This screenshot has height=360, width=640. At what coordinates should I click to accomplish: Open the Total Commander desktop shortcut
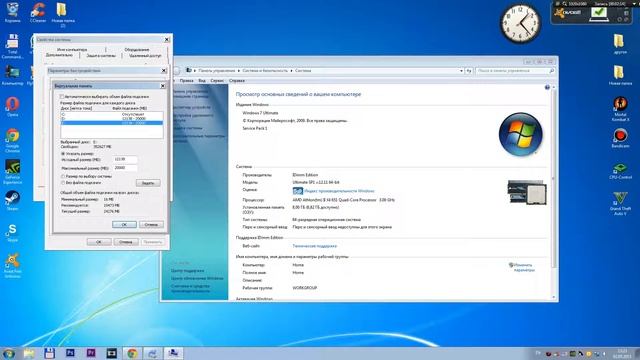[12, 47]
